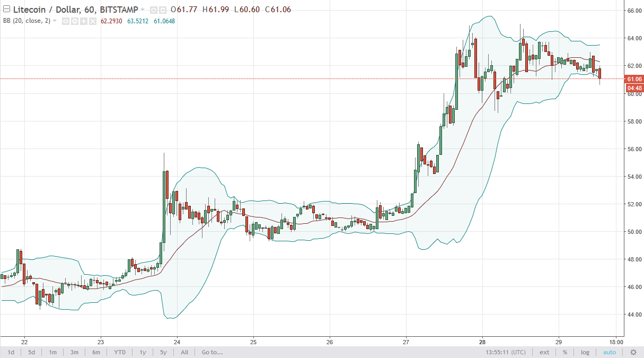
Task: Switch to the YTD range
Action: tap(119, 352)
